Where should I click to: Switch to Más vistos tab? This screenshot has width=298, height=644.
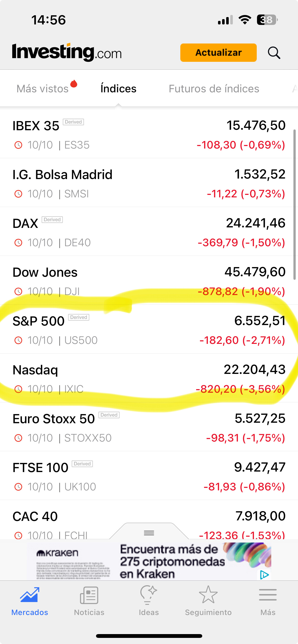click(x=43, y=89)
